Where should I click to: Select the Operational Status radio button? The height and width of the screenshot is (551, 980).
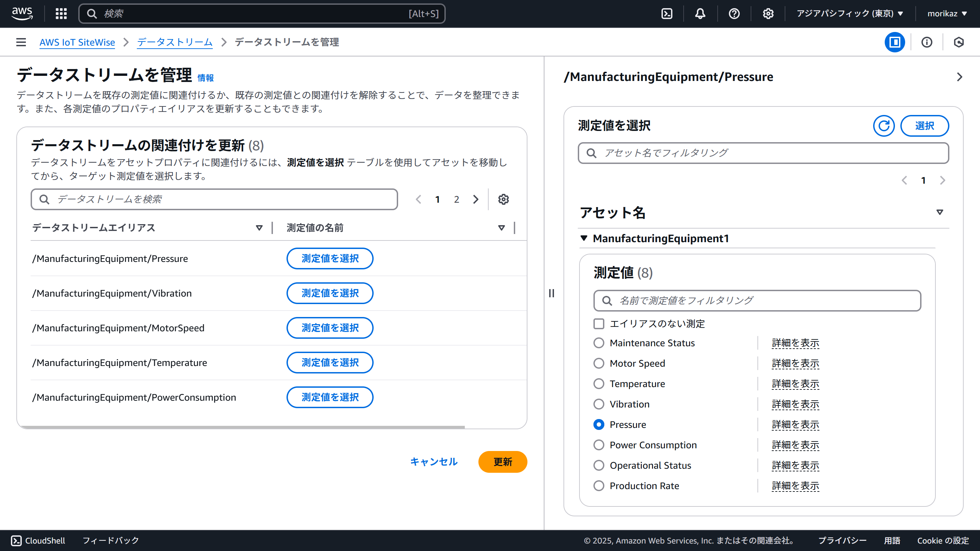[x=599, y=465]
